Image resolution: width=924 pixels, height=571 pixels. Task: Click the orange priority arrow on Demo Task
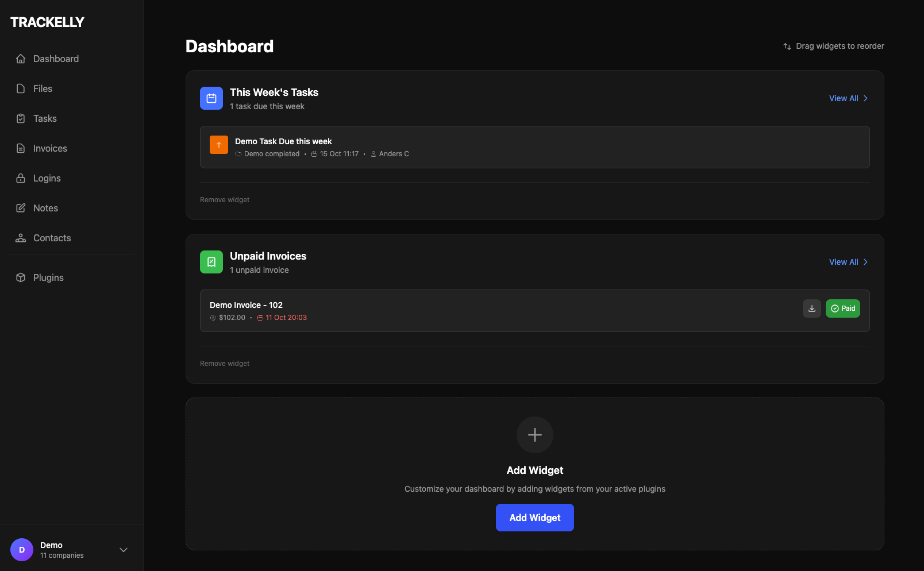[x=218, y=144]
